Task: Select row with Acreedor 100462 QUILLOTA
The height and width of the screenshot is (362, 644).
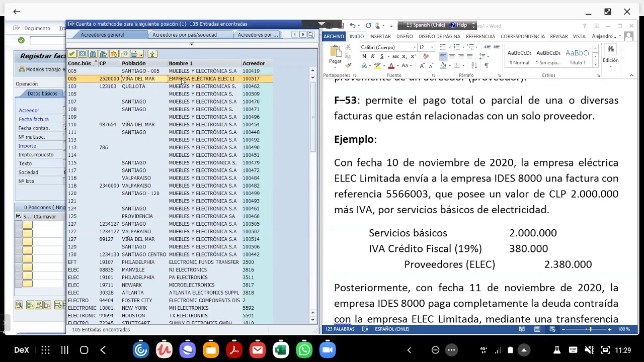Action: tap(170, 86)
